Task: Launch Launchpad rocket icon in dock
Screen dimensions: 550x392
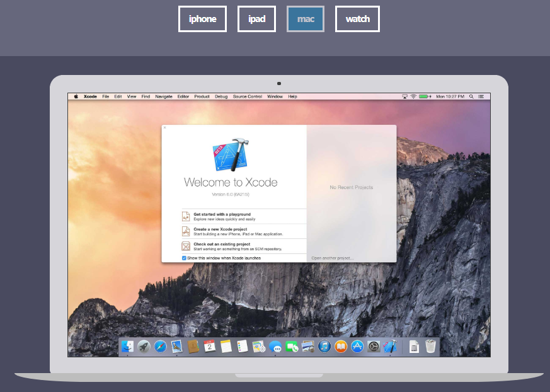Action: 144,347
